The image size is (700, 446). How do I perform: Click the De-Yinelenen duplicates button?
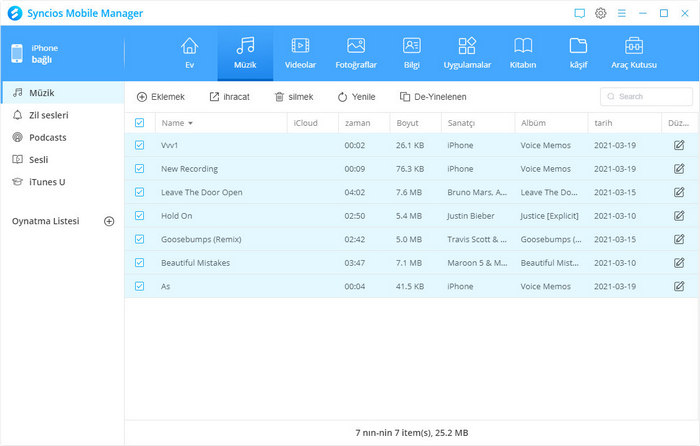pos(433,97)
